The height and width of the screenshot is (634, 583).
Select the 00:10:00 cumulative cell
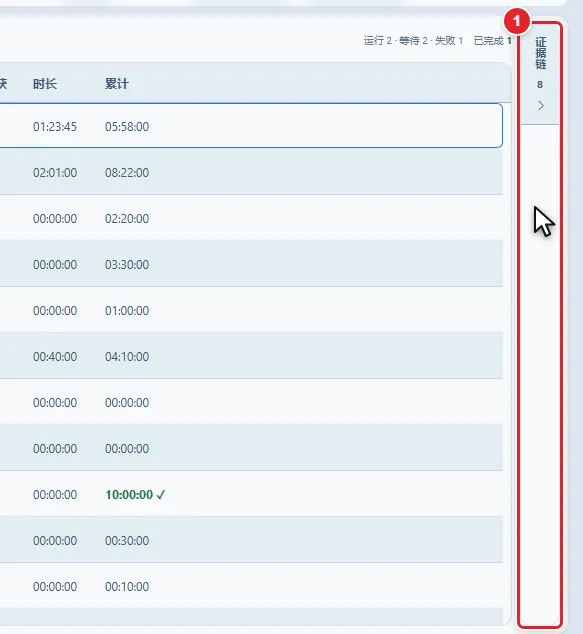coord(127,587)
